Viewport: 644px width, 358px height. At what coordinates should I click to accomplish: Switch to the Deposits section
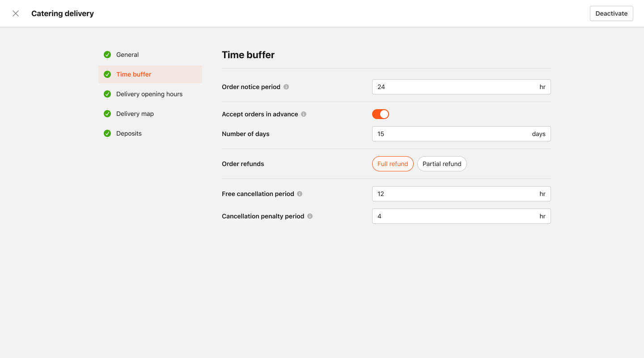tap(150, 133)
